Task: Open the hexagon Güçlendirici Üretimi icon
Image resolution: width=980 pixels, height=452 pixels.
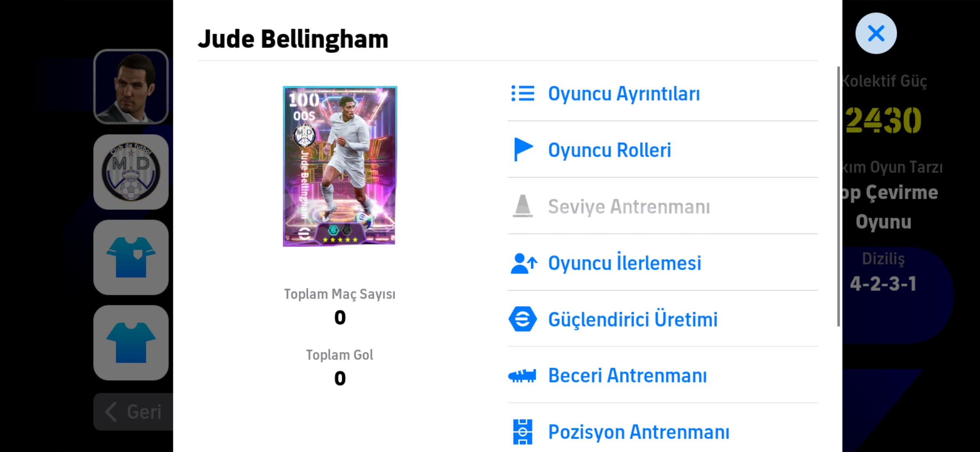Action: pos(523,319)
